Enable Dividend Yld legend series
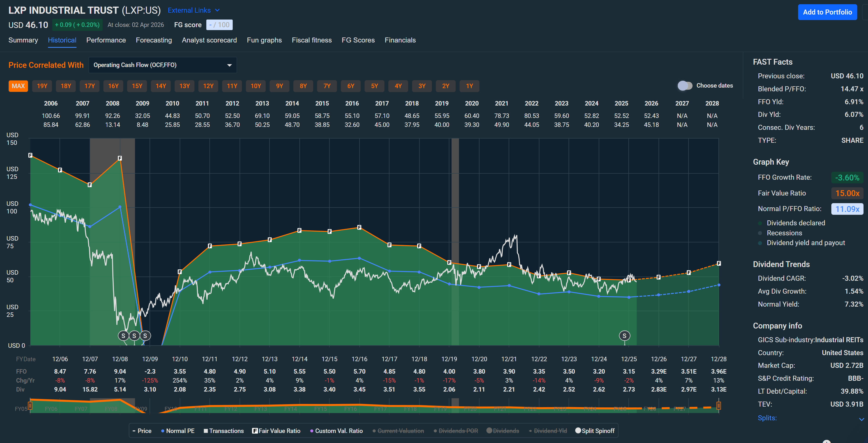This screenshot has height=443, width=868. (x=548, y=431)
